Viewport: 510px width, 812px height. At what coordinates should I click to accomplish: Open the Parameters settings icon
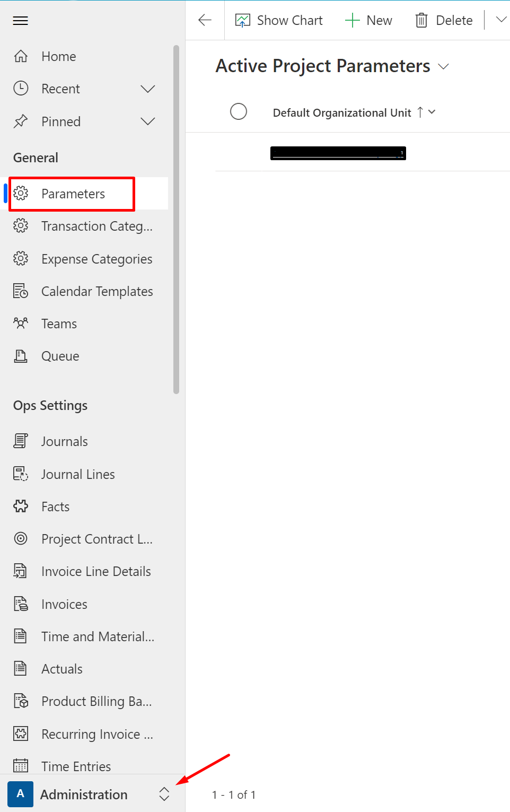[x=21, y=194]
